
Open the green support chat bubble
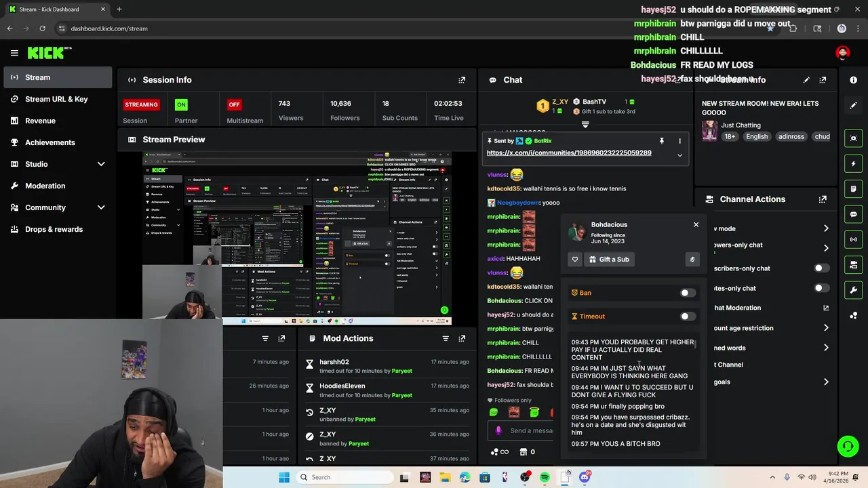point(848,446)
